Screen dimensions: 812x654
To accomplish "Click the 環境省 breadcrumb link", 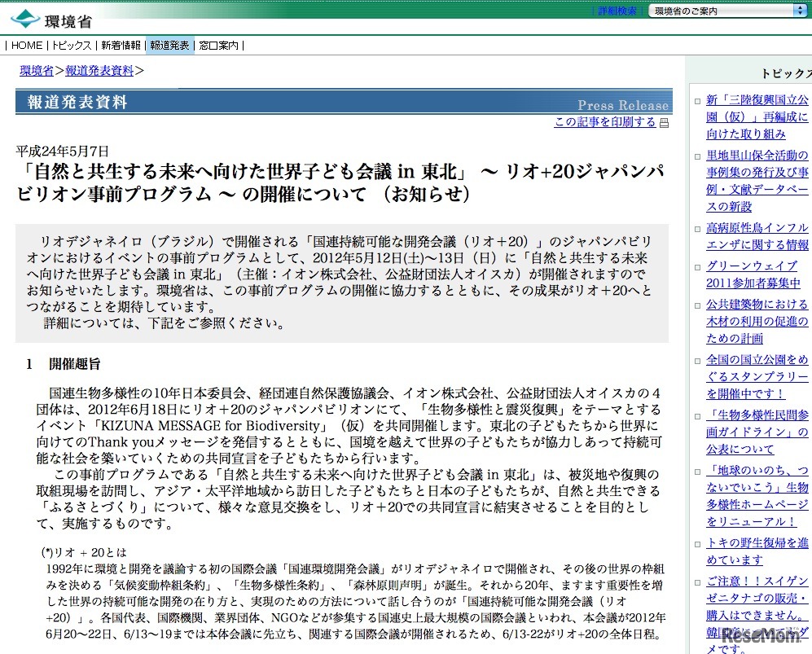I will tap(37, 70).
